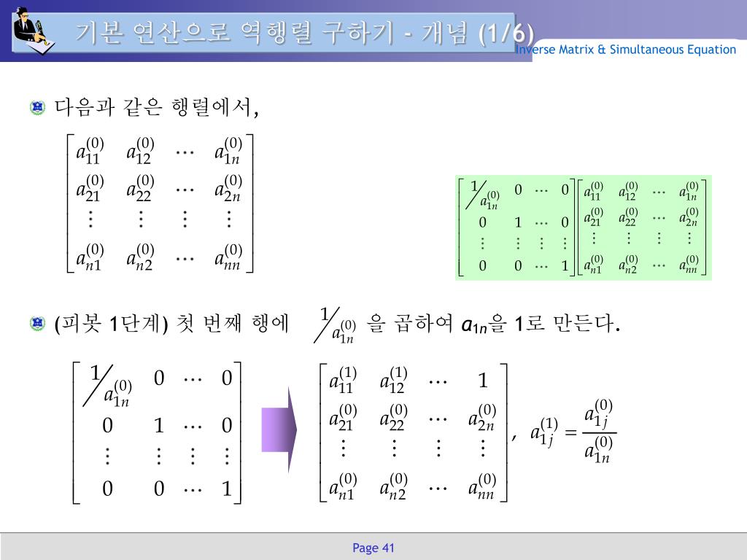Click the bottom-left elementary scaling matrix
This screenshot has height=560, width=747.
pyautogui.click(x=158, y=432)
